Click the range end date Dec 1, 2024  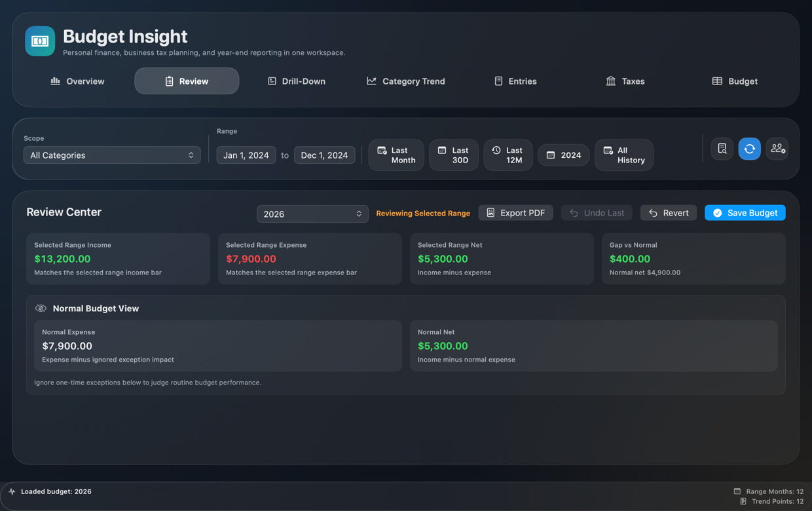(324, 155)
